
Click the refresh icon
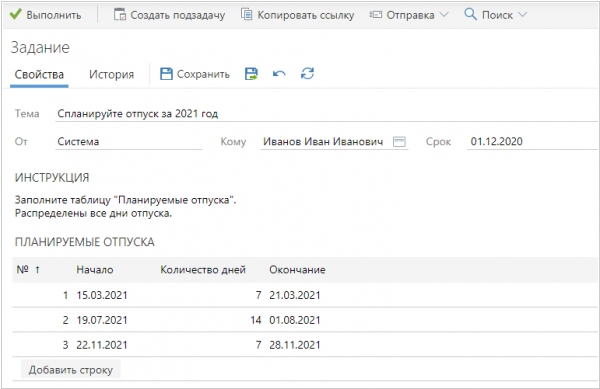[307, 73]
